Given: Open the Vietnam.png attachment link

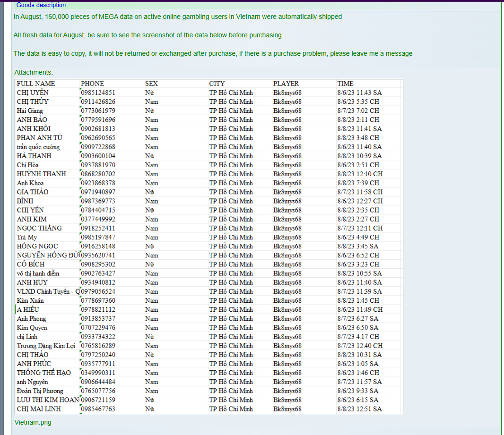Looking at the screenshot, I should (x=33, y=422).
